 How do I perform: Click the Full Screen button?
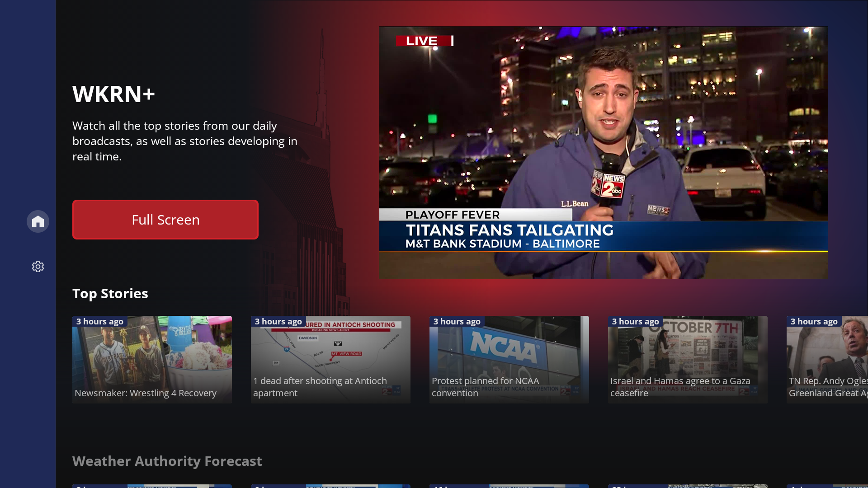click(165, 220)
